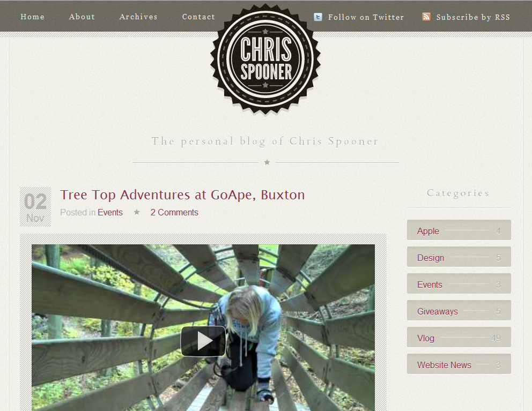Click the 02 Nov date badge
Screen dimensions: 532x411
[35, 207]
